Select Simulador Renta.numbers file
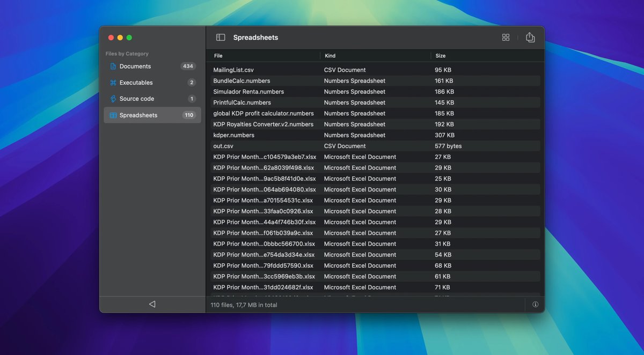This screenshot has height=355, width=644. click(248, 92)
